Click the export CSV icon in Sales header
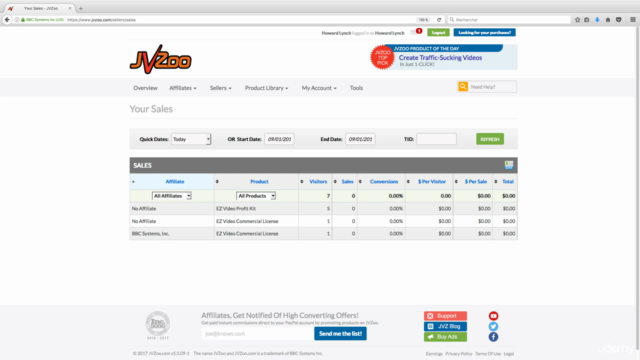 [x=509, y=165]
